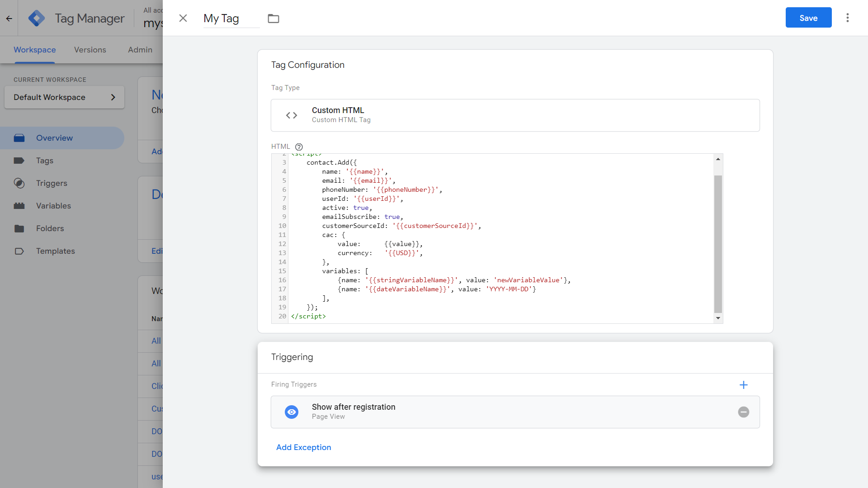The image size is (868, 488).
Task: Click the My Tag name field
Action: (x=231, y=19)
